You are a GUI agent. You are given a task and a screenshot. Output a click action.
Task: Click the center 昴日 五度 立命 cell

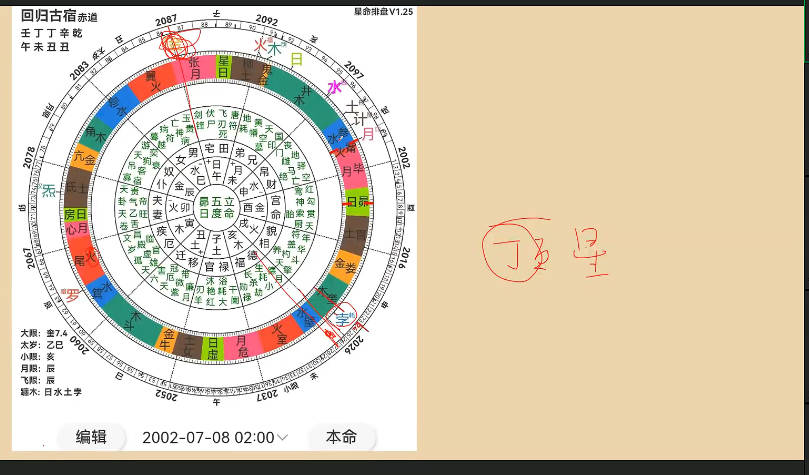(x=217, y=207)
